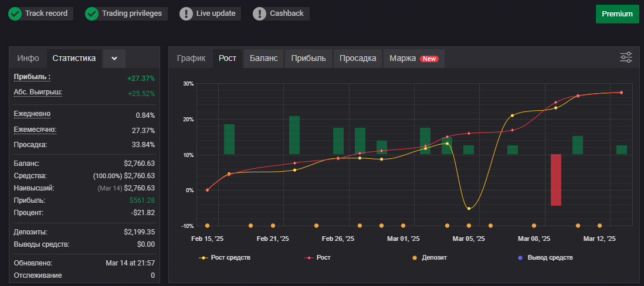
Task: Click the -$21.82 Процент value
Action: [x=143, y=213]
